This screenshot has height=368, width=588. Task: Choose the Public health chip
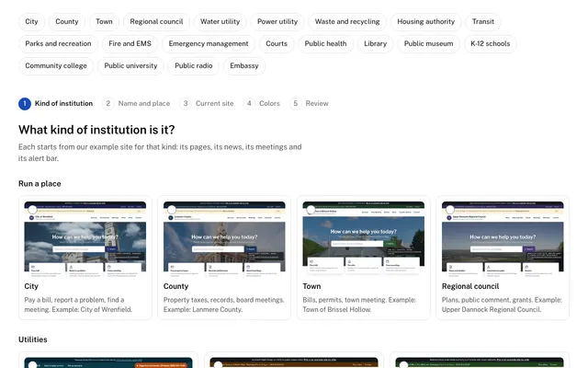pyautogui.click(x=325, y=44)
